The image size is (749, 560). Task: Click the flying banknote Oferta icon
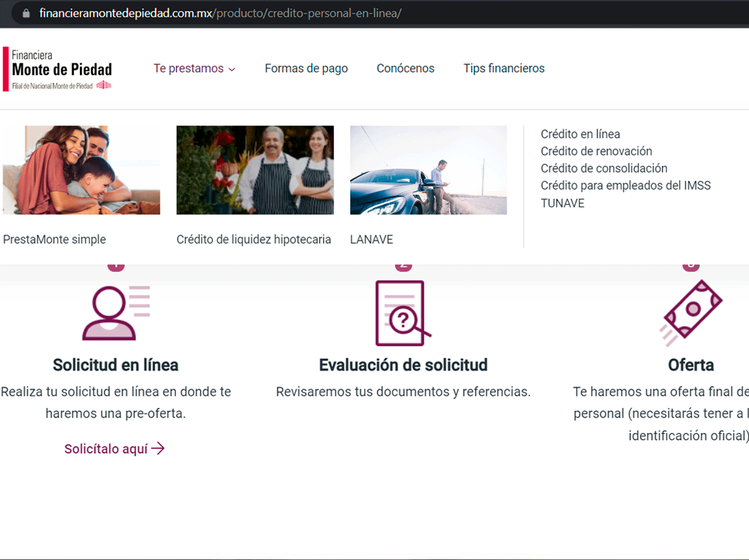691,313
